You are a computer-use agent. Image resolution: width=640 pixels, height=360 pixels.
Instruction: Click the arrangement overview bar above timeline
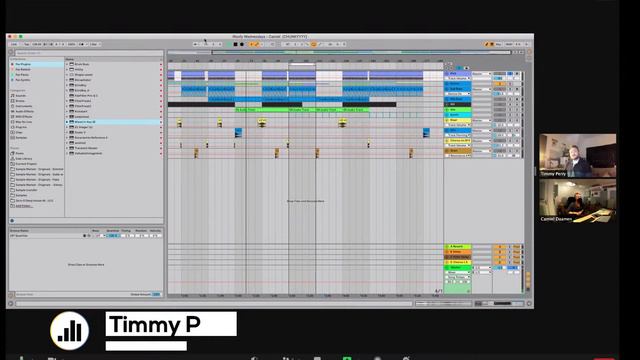pos(339,53)
